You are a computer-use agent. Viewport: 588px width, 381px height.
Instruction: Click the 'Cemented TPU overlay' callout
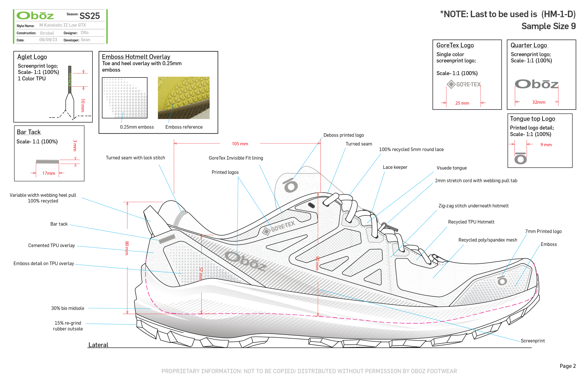[51, 245]
